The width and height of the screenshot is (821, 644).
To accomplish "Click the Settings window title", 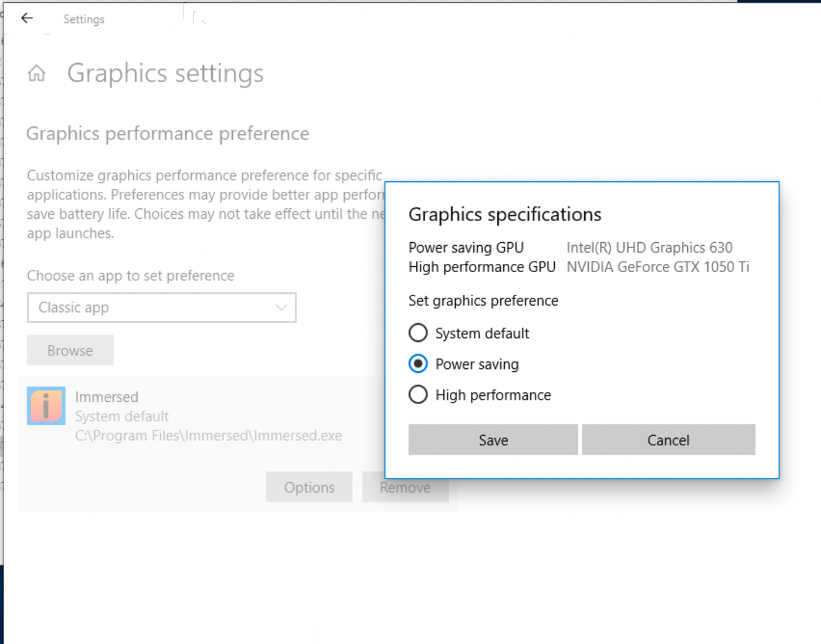I will coord(84,19).
